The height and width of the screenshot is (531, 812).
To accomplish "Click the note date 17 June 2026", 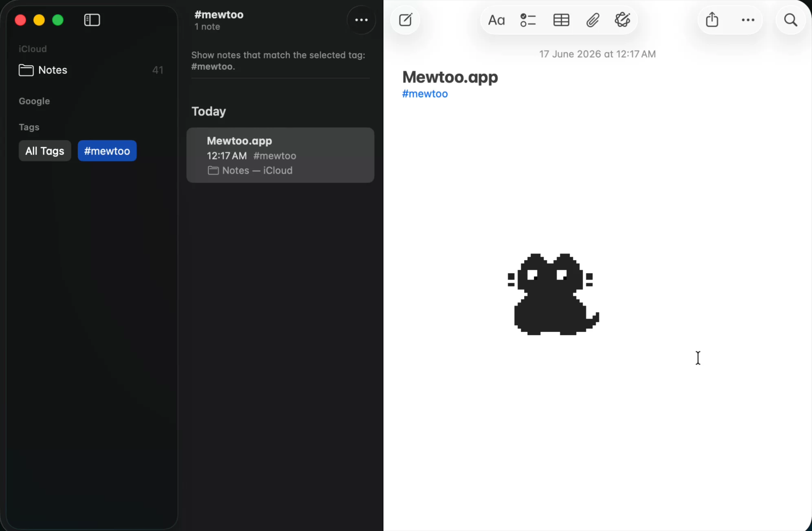I will coord(597,54).
